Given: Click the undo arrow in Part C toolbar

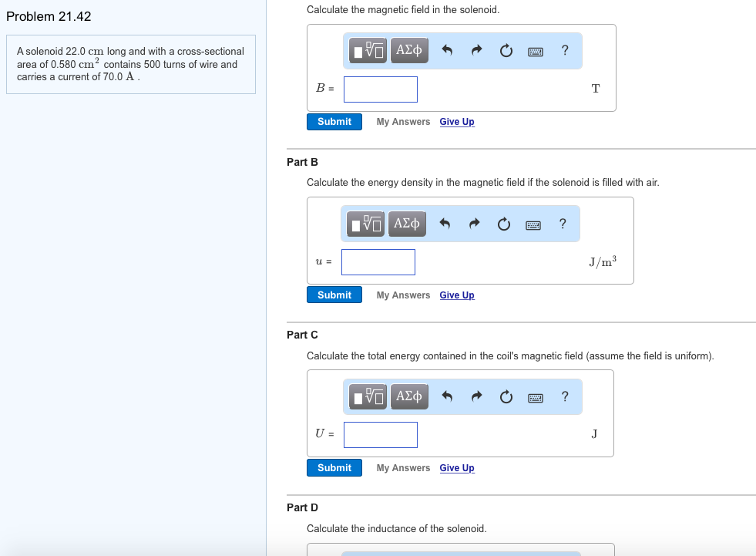Looking at the screenshot, I should 448,396.
